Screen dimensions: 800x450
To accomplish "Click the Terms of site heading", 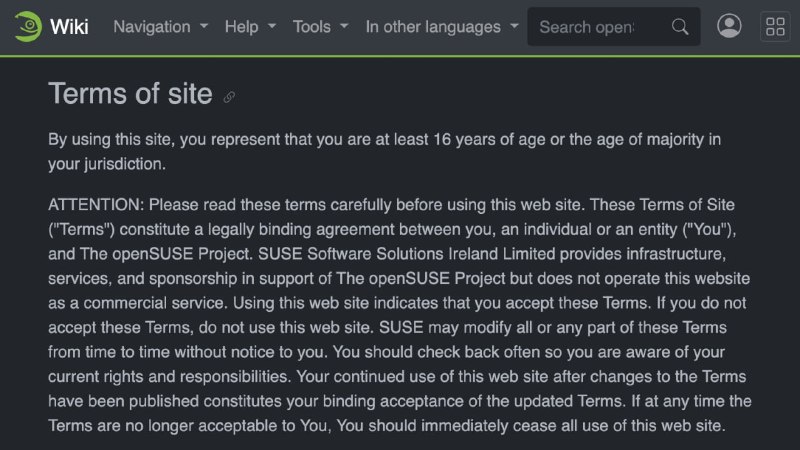I will (x=130, y=94).
